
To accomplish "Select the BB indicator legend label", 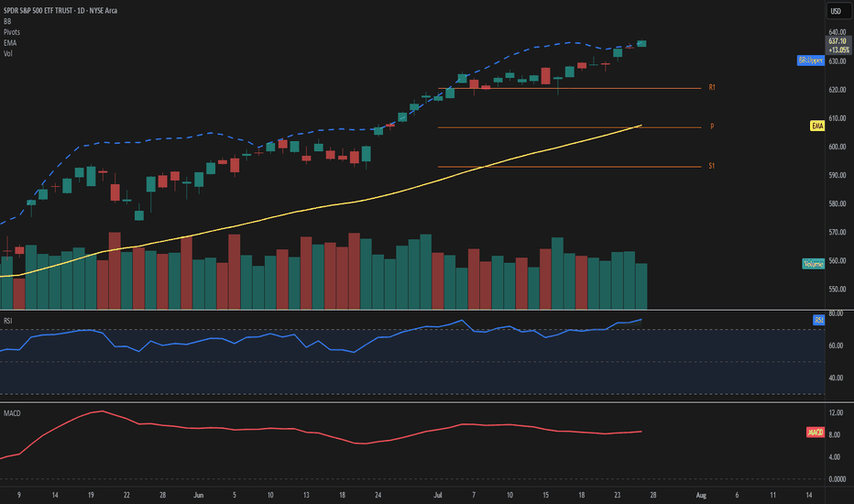I will coord(7,21).
